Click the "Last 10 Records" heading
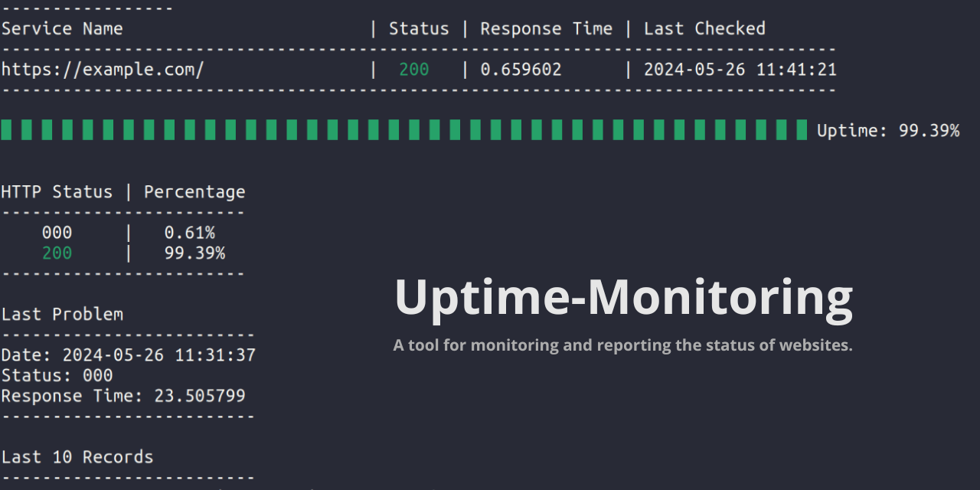 [77, 457]
